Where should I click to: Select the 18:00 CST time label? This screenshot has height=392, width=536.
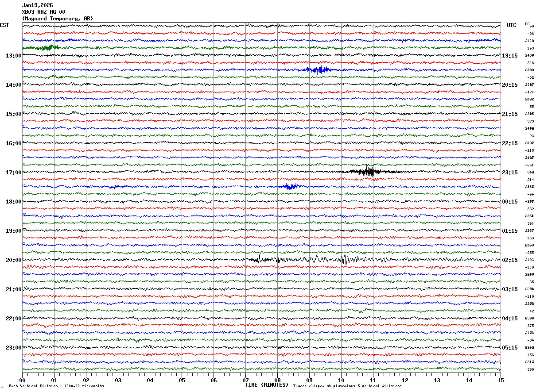(x=13, y=202)
